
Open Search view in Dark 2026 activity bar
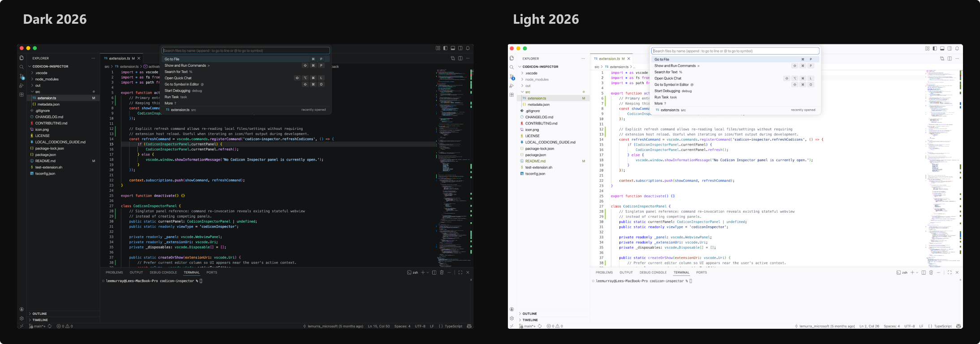point(21,67)
